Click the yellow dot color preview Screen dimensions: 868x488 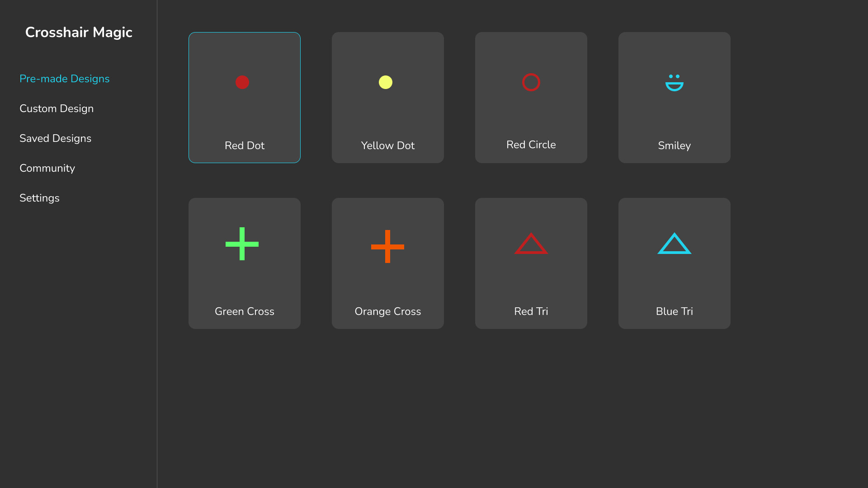(x=386, y=82)
